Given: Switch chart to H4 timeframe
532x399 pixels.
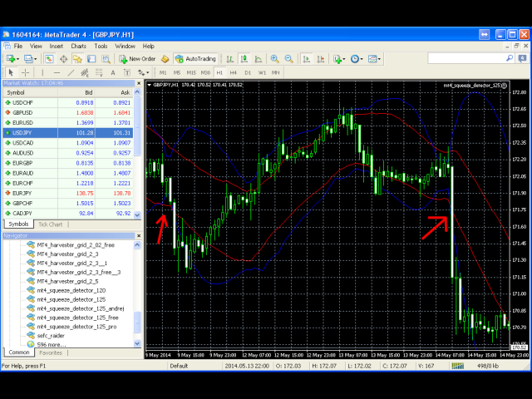Looking at the screenshot, I should pyautogui.click(x=234, y=72).
